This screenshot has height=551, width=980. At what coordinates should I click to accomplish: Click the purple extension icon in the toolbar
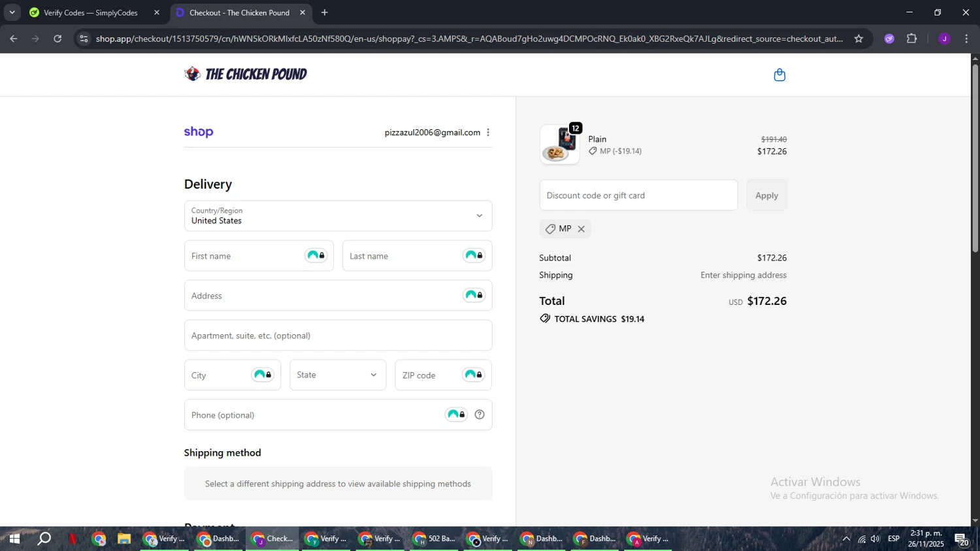click(x=889, y=39)
